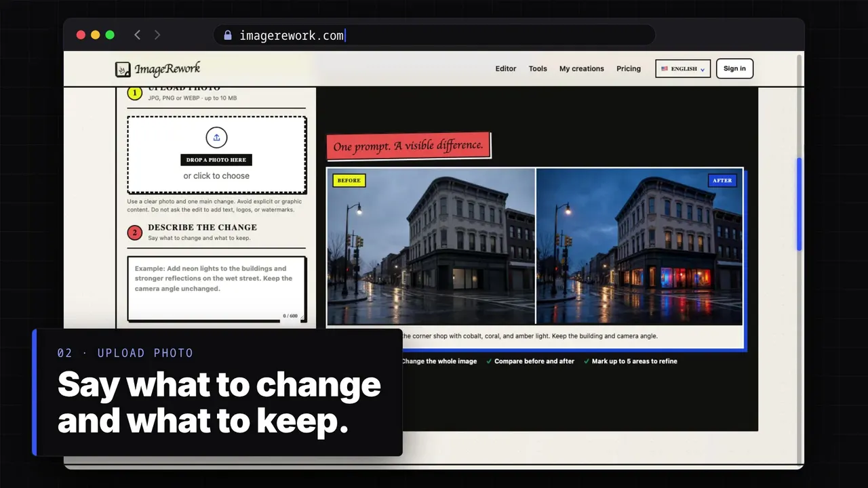Click the example prompt caption under the photos
868x488 pixels.
tap(529, 336)
